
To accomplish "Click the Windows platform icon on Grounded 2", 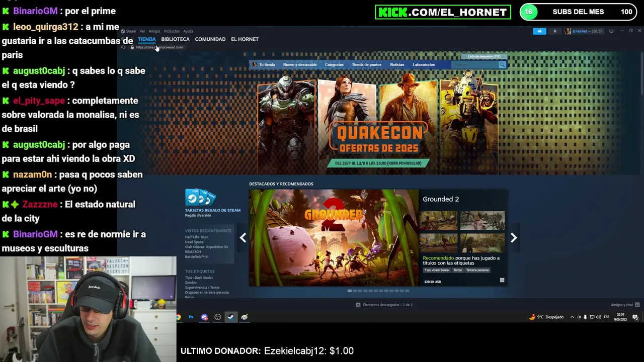I will 502,281.
